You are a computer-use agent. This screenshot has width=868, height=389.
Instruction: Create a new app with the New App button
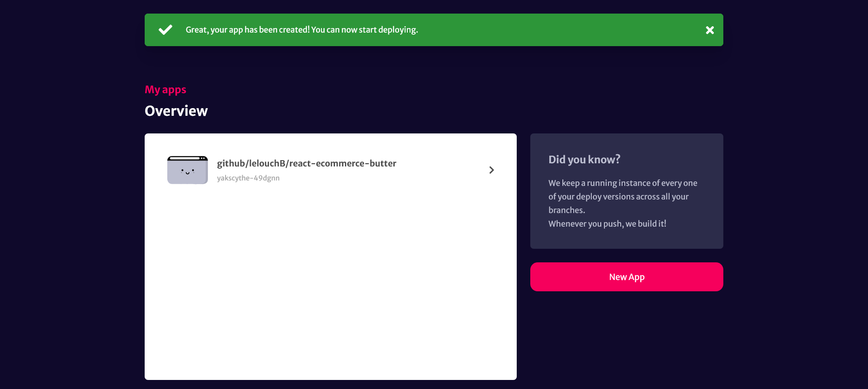(627, 277)
